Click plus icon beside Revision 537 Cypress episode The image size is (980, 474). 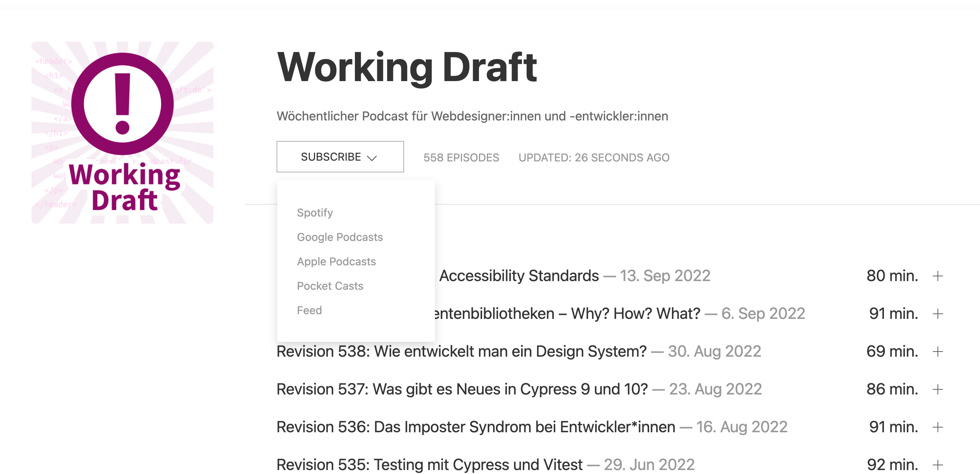click(938, 389)
